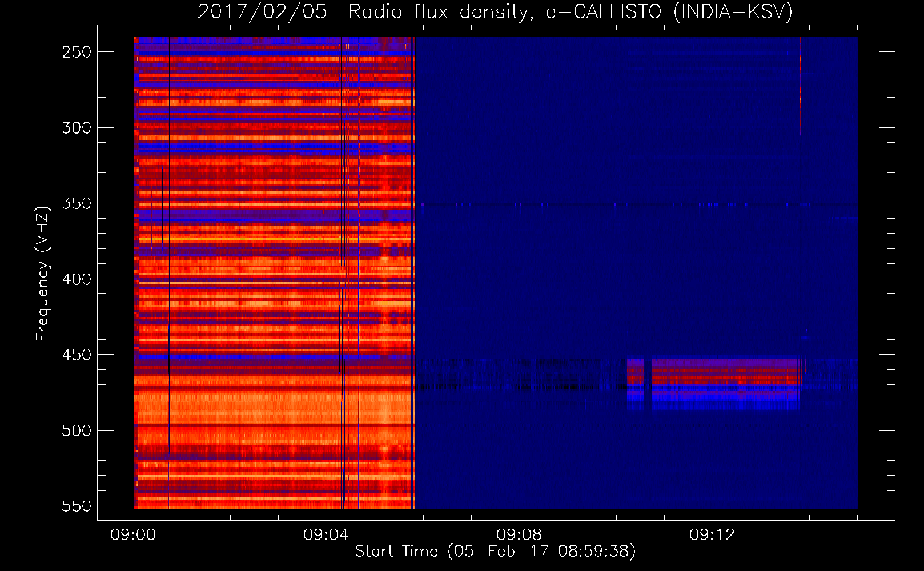Click the 350 frequency tick label

pos(77,204)
